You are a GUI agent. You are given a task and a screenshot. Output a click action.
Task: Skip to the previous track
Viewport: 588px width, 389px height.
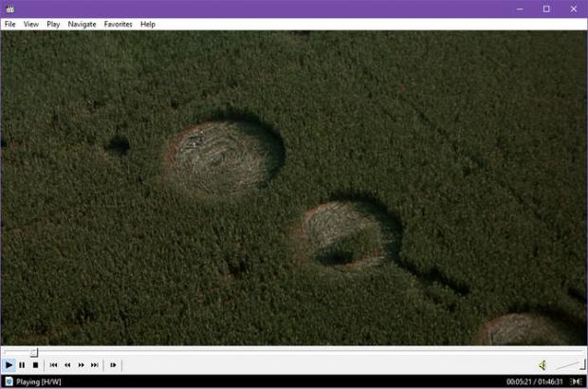pos(54,364)
